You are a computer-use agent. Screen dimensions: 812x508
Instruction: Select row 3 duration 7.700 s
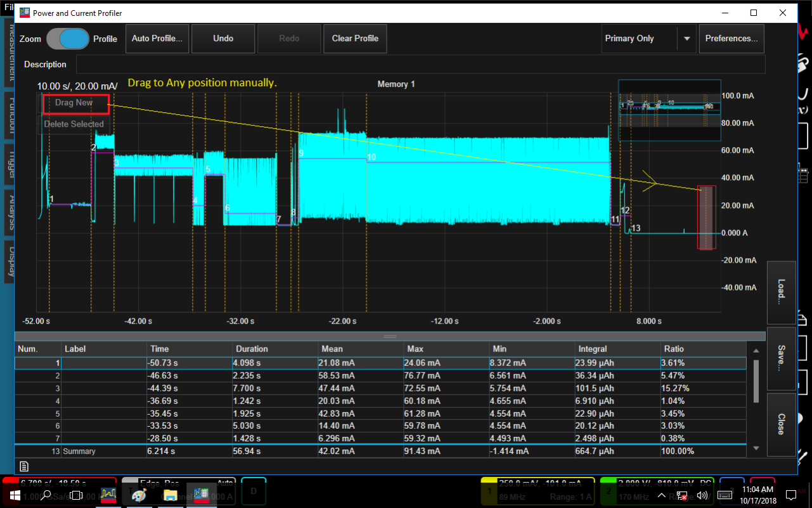tap(275, 388)
